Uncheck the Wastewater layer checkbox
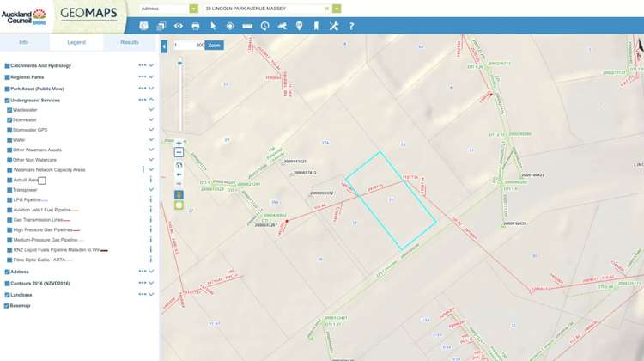 9,110
